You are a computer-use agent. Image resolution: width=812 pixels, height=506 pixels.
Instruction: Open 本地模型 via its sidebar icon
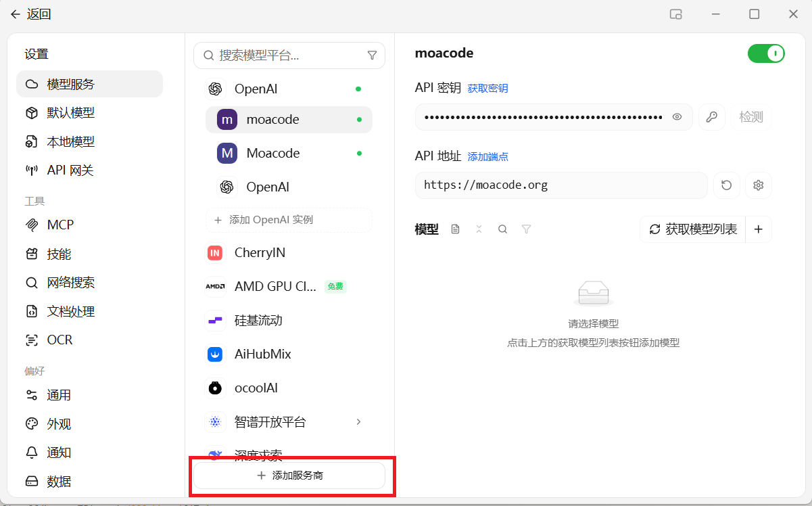point(31,142)
